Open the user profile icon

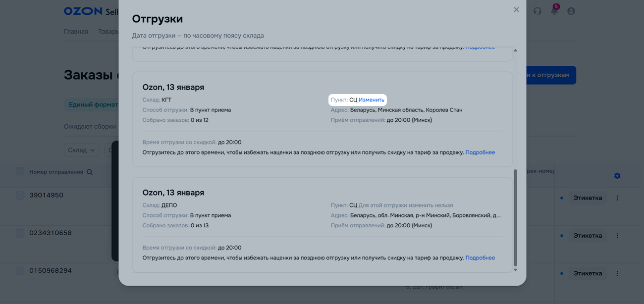[x=571, y=11]
